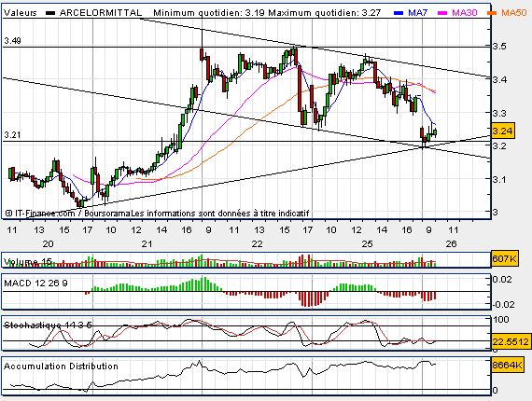Click the yellow 22.5512 stochastic value tag
Image resolution: width=532 pixels, height=401 pixels.
pyautogui.click(x=511, y=341)
